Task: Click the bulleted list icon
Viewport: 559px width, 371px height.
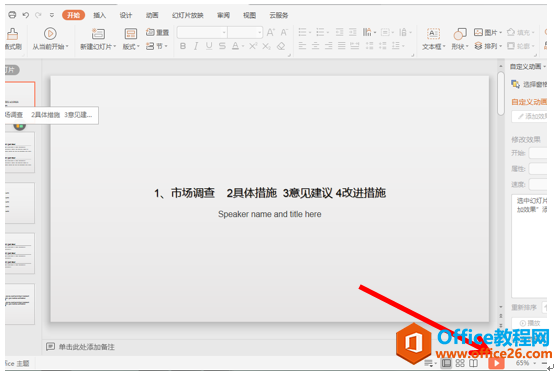Action: click(x=302, y=32)
